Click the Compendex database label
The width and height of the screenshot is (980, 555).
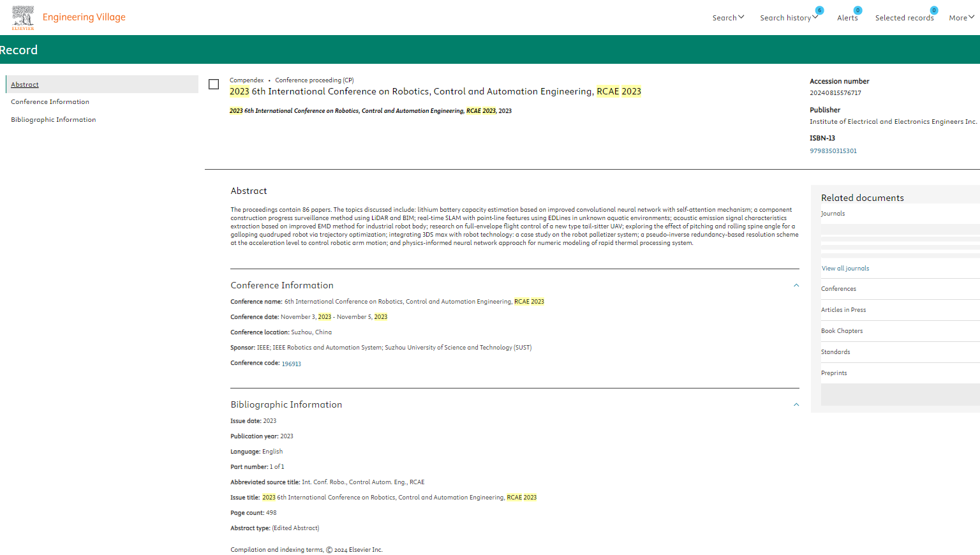pos(246,80)
